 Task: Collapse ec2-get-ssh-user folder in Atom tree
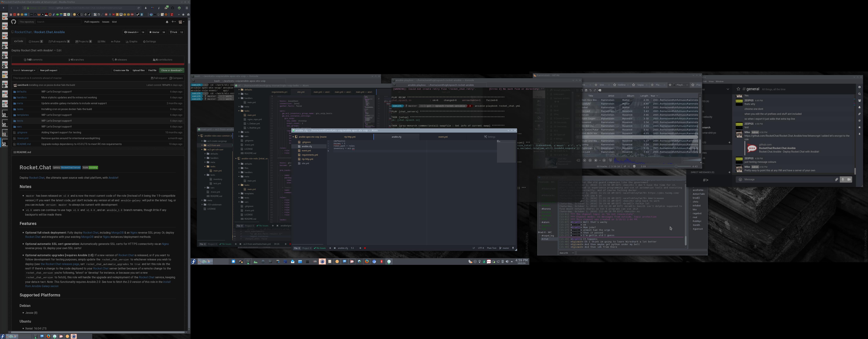click(202, 149)
